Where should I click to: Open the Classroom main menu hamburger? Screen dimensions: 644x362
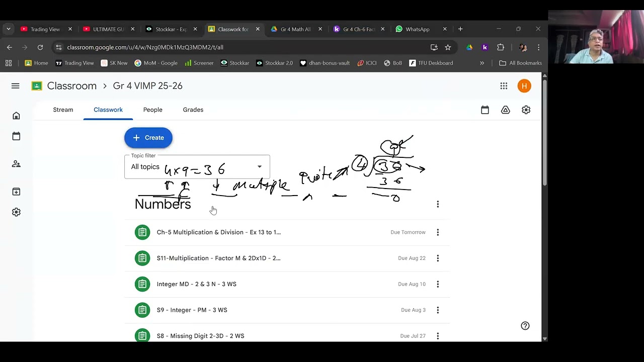pyautogui.click(x=16, y=86)
